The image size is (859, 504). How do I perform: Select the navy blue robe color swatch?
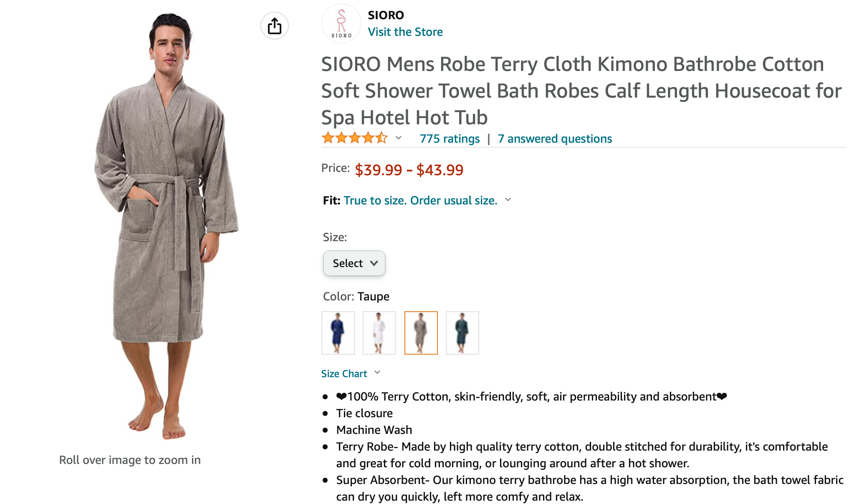click(338, 333)
